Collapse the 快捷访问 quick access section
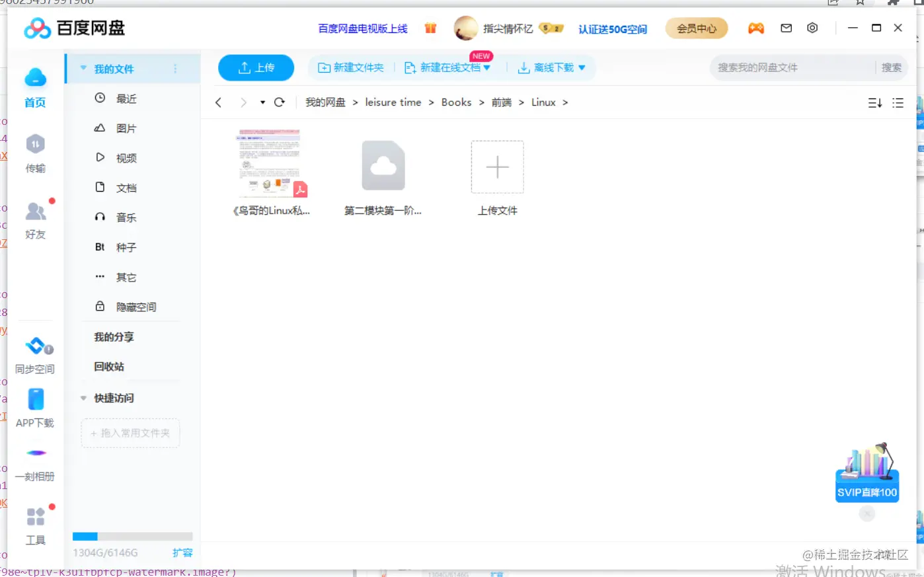The image size is (924, 577). tap(83, 398)
